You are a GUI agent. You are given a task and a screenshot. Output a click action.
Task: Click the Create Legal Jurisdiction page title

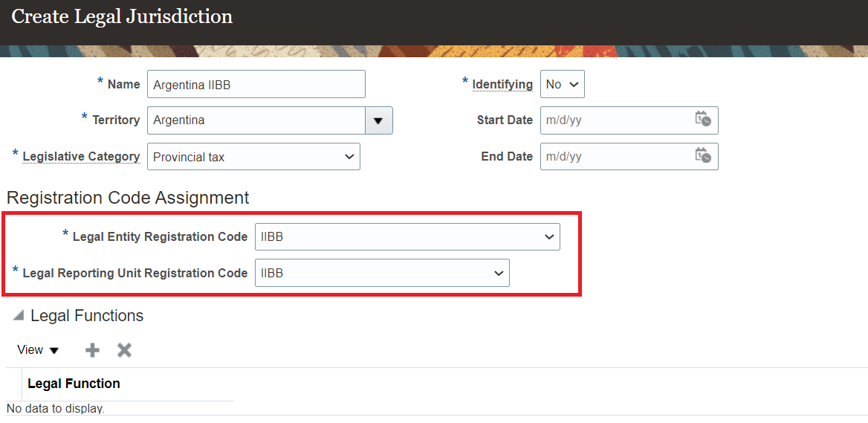(122, 16)
